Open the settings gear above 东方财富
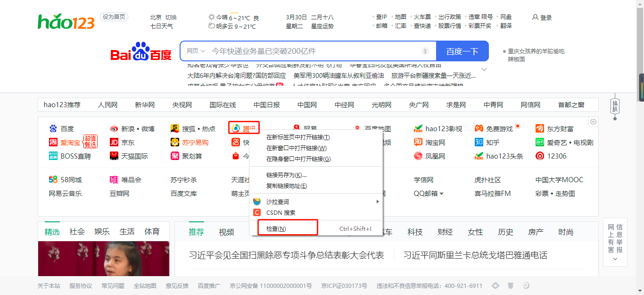Viewport: 644px width, 295px height. click(x=593, y=122)
